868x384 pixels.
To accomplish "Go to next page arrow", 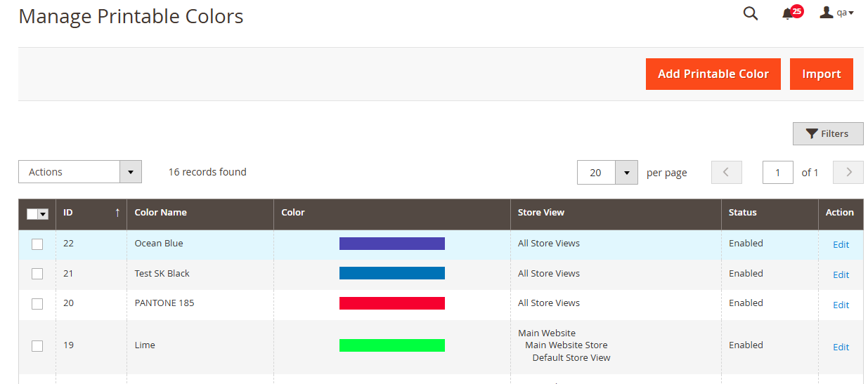I will pos(848,172).
